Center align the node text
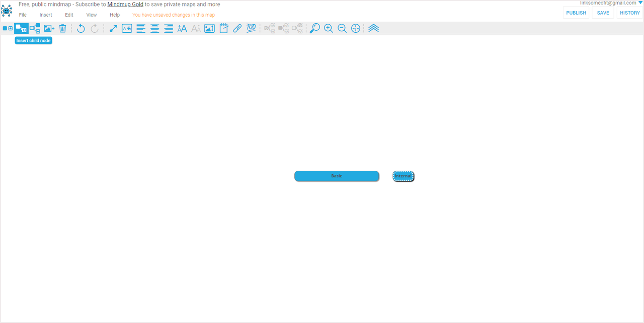The image size is (644, 323). coord(155,28)
